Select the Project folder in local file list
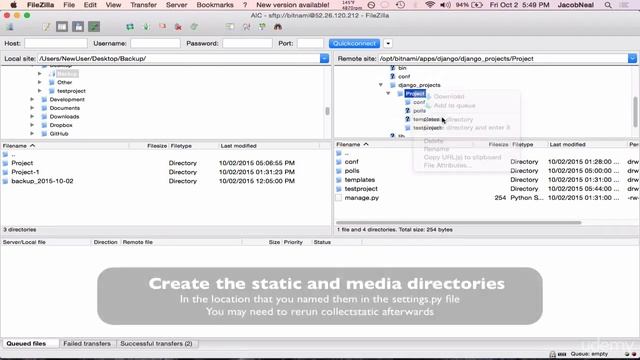 click(x=165, y=163)
